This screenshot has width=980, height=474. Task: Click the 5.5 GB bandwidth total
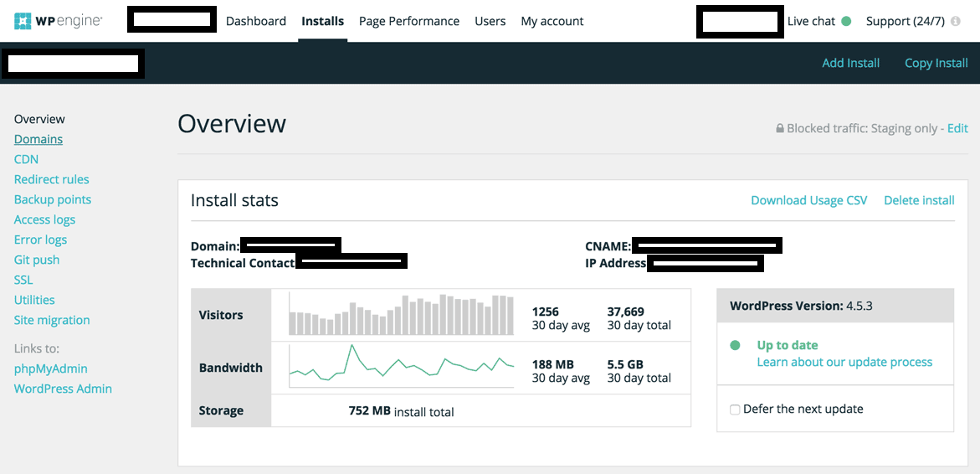pyautogui.click(x=625, y=364)
